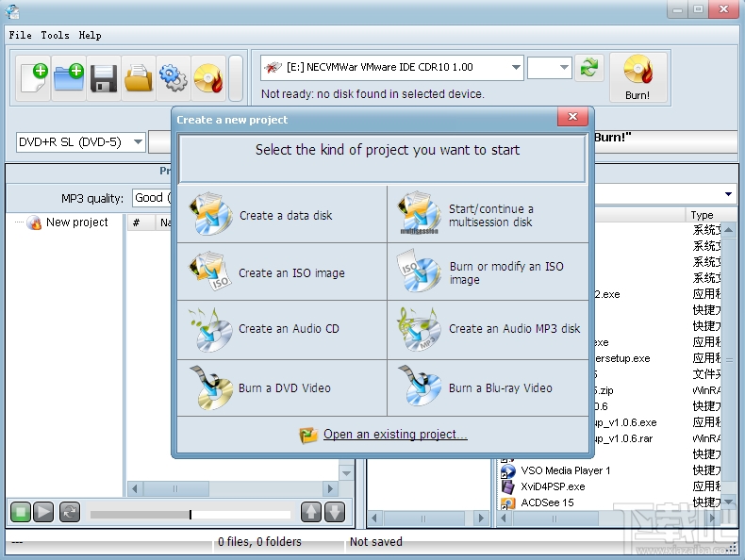Open the burn speed dropdown
The image size is (745, 560).
(x=564, y=68)
